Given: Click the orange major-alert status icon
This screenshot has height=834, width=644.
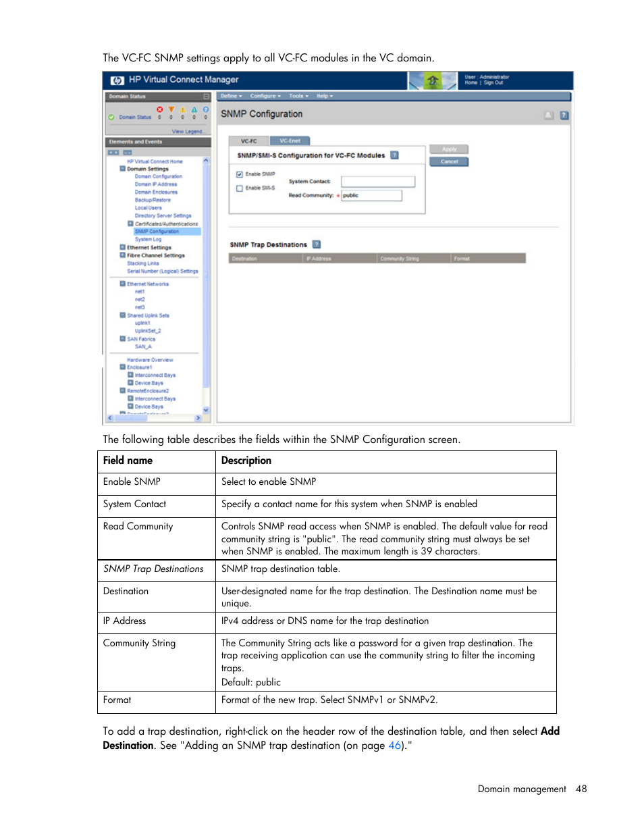Looking at the screenshot, I should click(171, 109).
